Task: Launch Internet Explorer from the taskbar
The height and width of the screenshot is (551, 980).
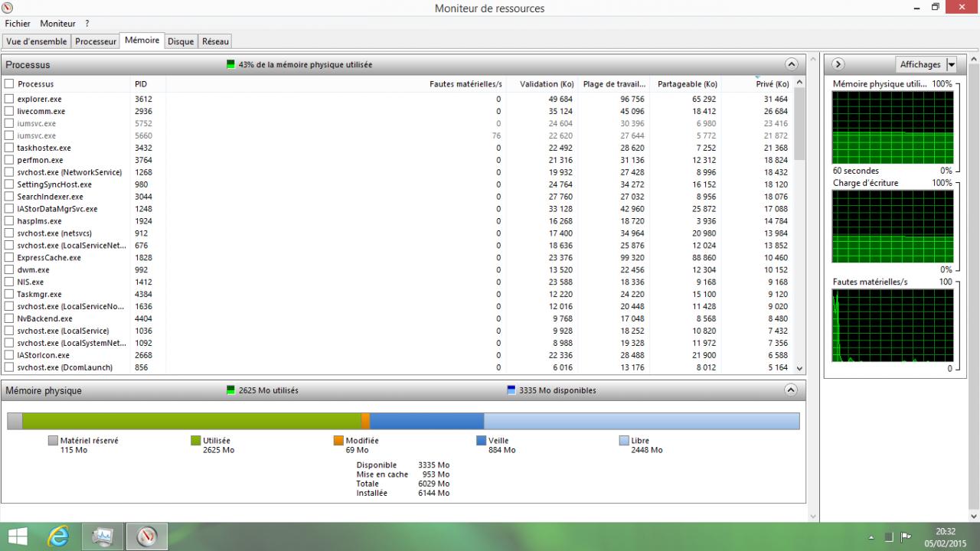Action: [x=58, y=537]
